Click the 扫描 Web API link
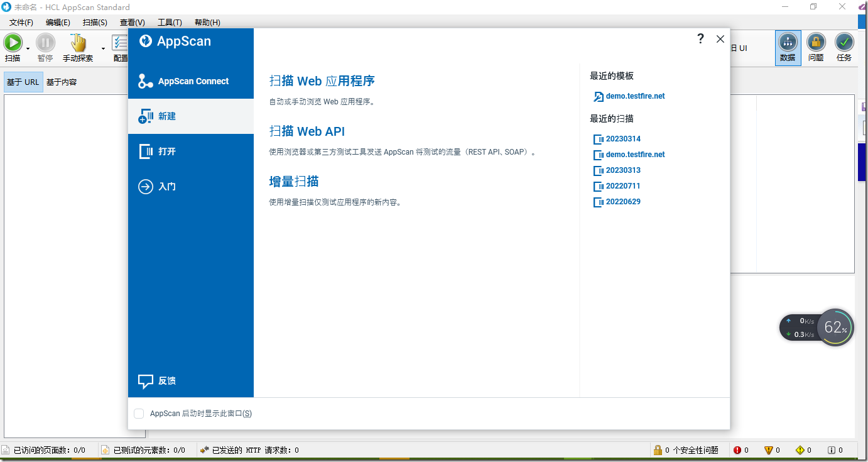This screenshot has width=868, height=462. coord(307,131)
